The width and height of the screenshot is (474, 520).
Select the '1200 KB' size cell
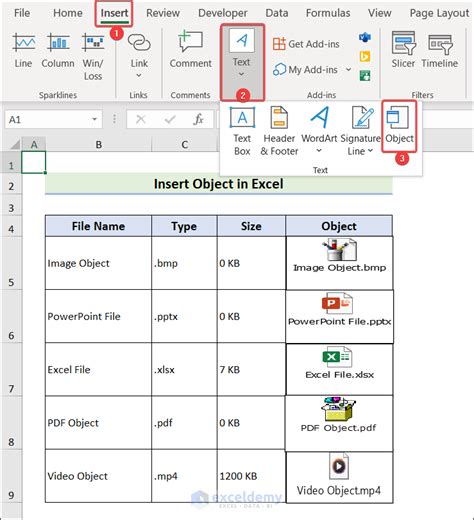click(x=251, y=476)
